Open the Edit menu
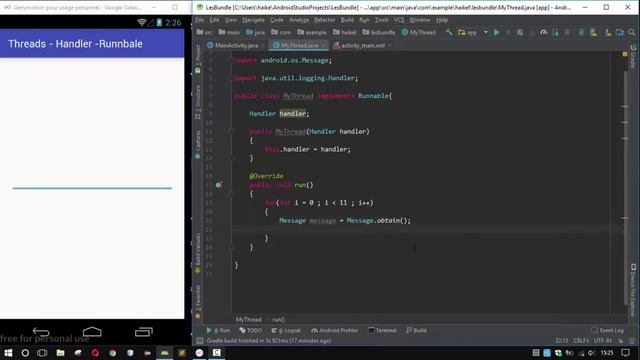 [214, 20]
